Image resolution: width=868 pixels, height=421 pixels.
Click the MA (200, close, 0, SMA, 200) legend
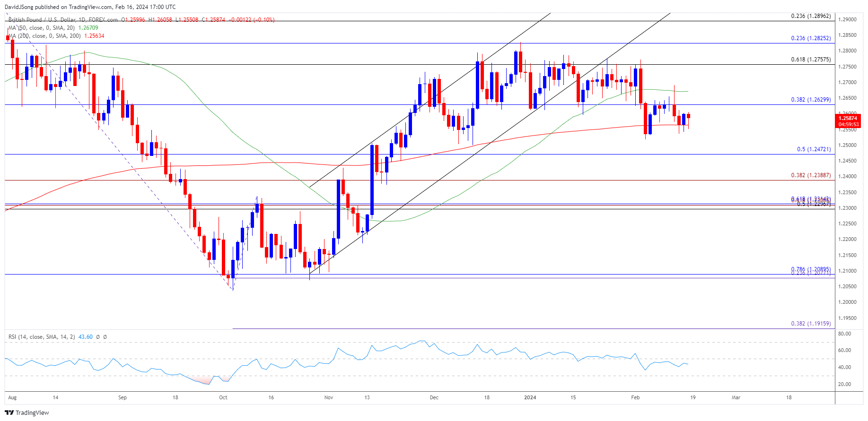click(44, 36)
